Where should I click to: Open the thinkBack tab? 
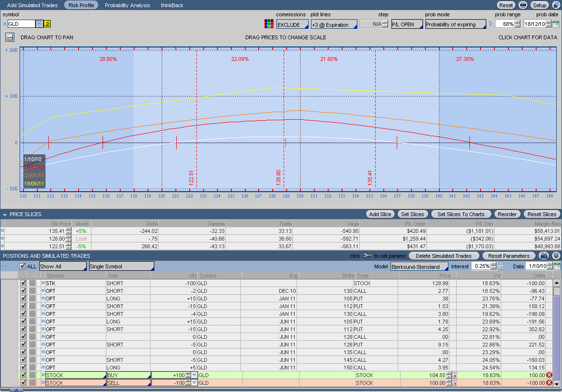pyautogui.click(x=172, y=5)
